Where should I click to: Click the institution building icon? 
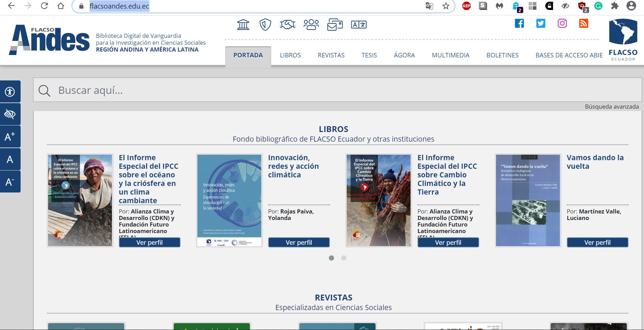pyautogui.click(x=243, y=25)
